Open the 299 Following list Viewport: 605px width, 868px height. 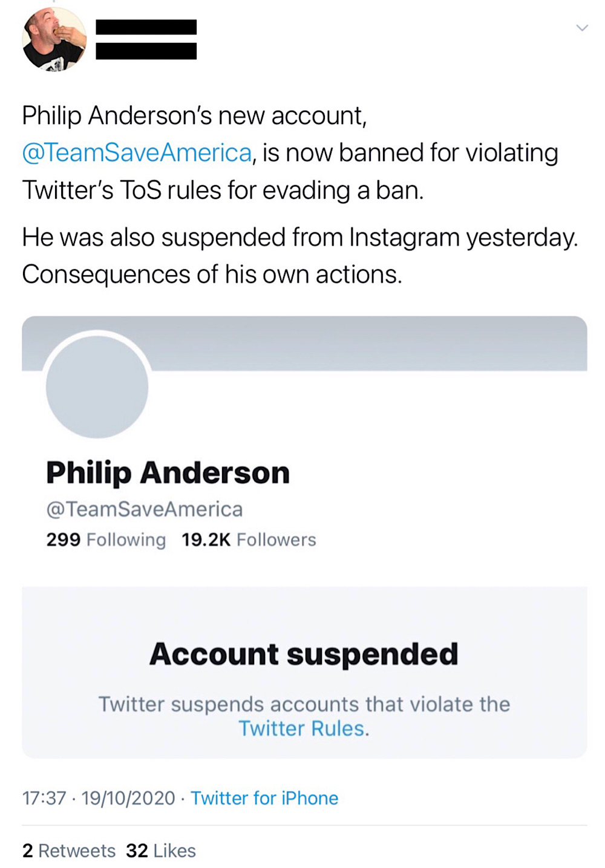[106, 540]
